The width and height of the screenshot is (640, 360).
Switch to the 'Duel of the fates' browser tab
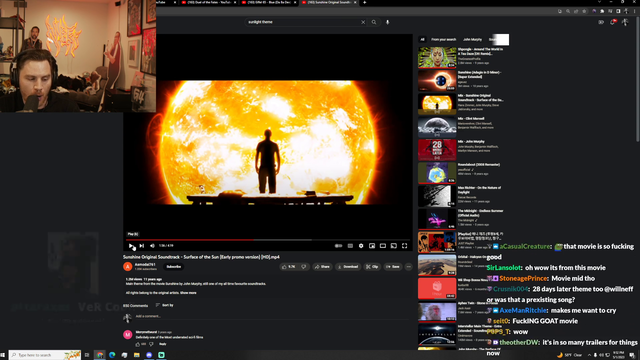208,2
